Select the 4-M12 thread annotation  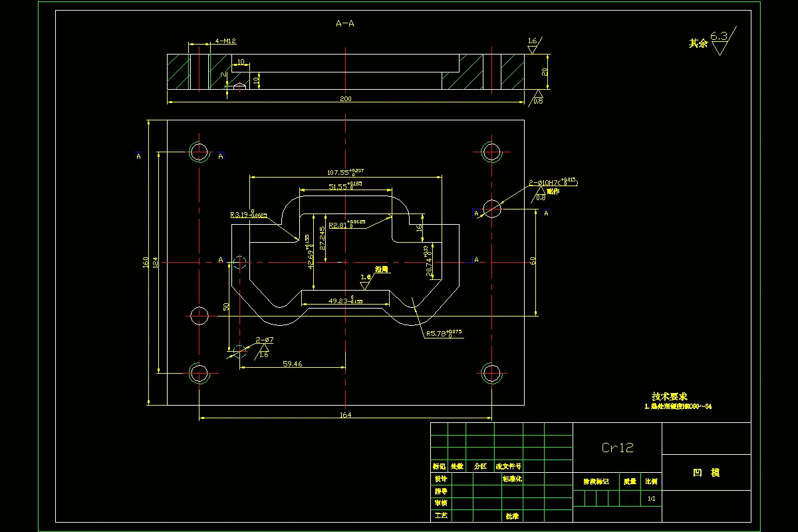[225, 41]
